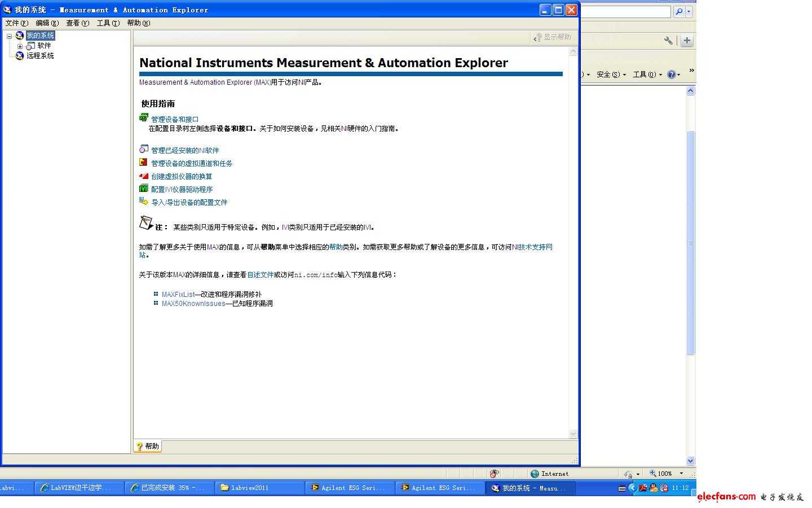812x508 pixels.
Task: Click the IVI icon beside 配置IVI仪器驱动程序
Action: point(144,189)
